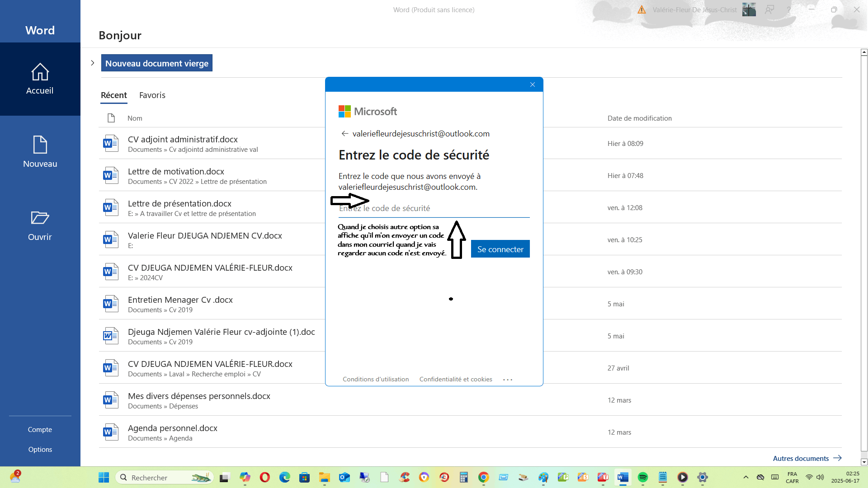The height and width of the screenshot is (488, 868).
Task: Click the Nouveau document icon in sidebar
Action: (40, 145)
